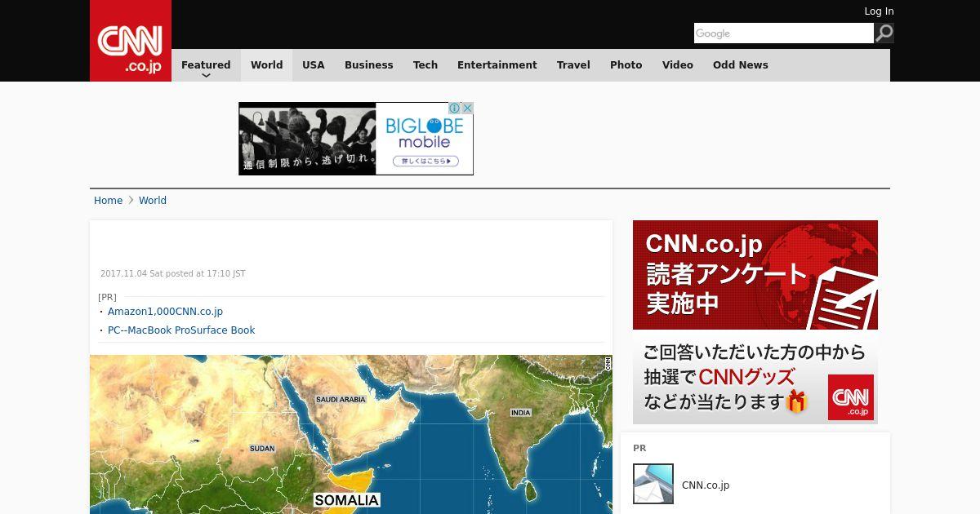Open the World tab
Screen dimensions: 980x514
266,65
